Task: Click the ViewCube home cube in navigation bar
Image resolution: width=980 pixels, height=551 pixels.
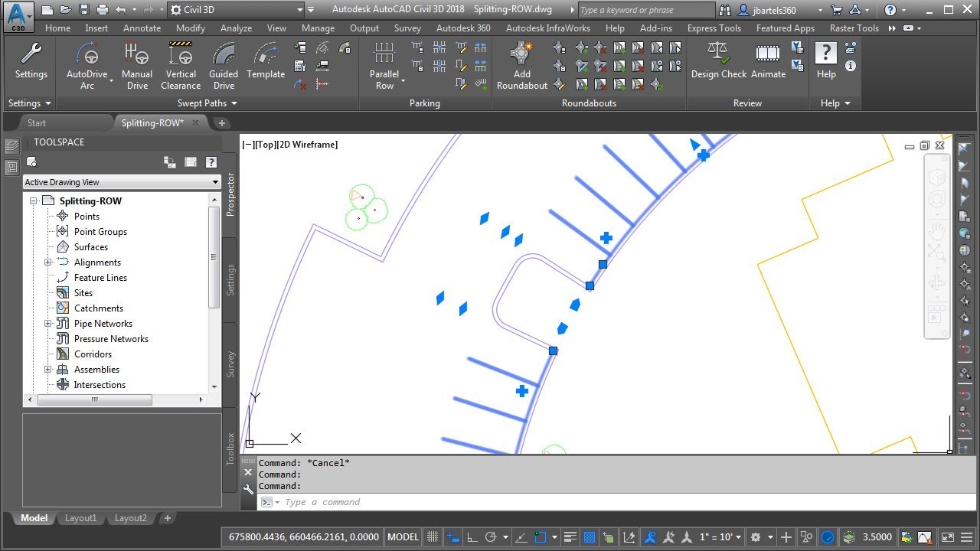Action: coord(936,177)
